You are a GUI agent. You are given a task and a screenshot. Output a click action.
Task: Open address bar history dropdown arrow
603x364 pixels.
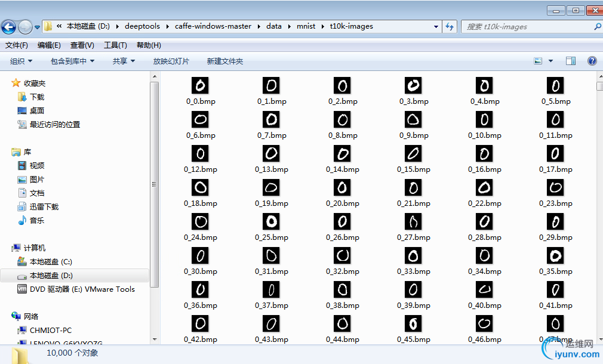[x=436, y=27]
